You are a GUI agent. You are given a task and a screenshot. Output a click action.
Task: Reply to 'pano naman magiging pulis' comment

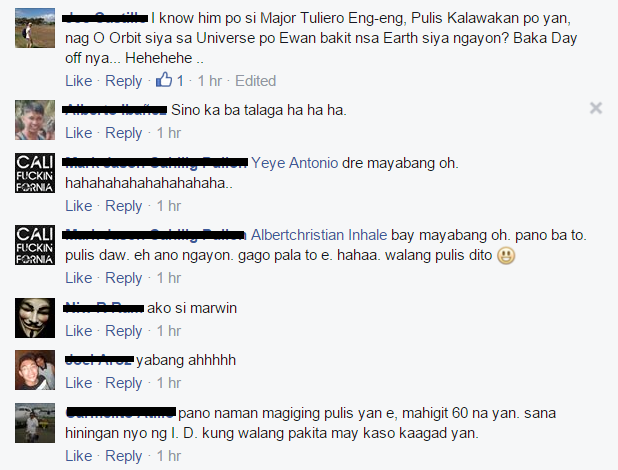(123, 456)
